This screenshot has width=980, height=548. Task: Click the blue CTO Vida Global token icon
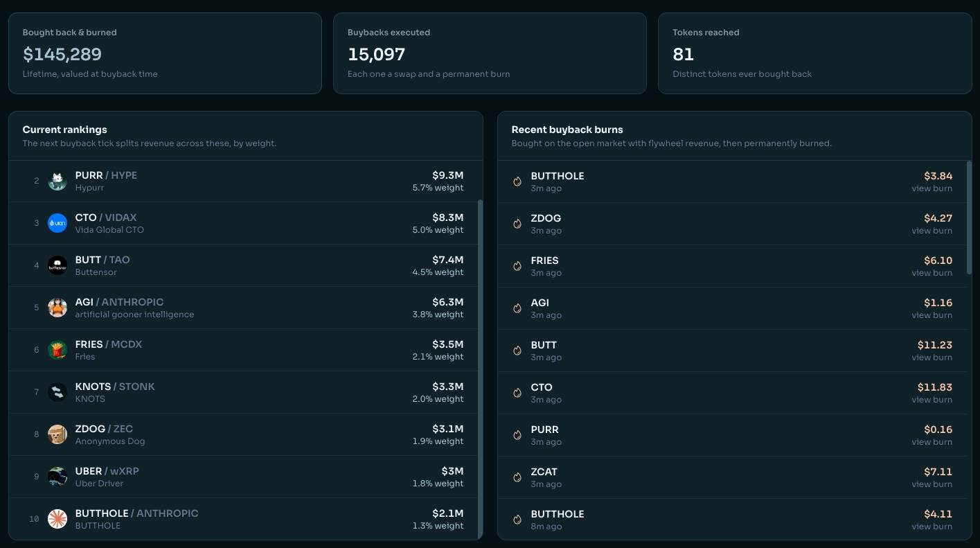click(x=57, y=223)
